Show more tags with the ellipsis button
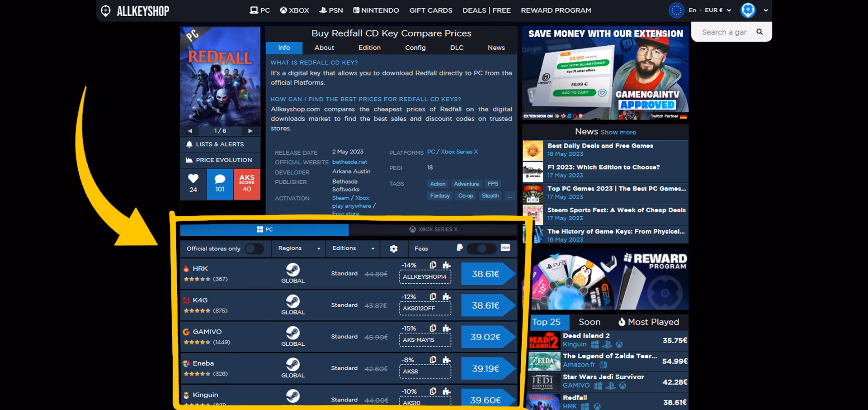 coord(510,196)
